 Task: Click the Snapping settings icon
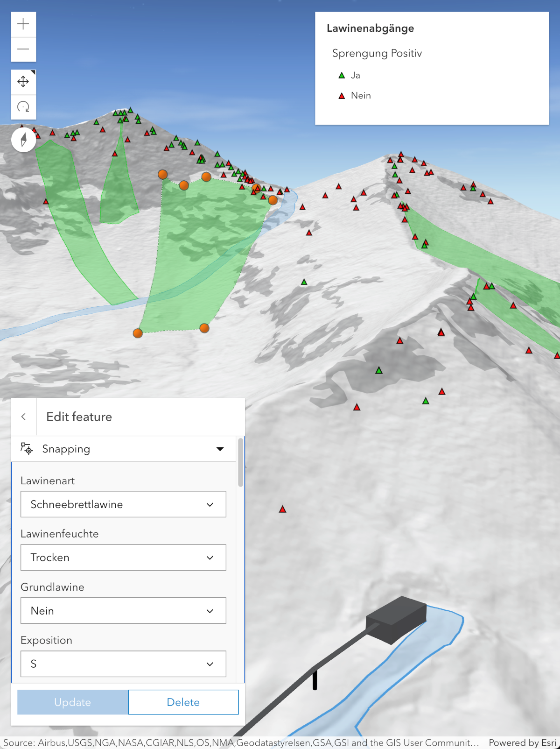click(x=27, y=449)
